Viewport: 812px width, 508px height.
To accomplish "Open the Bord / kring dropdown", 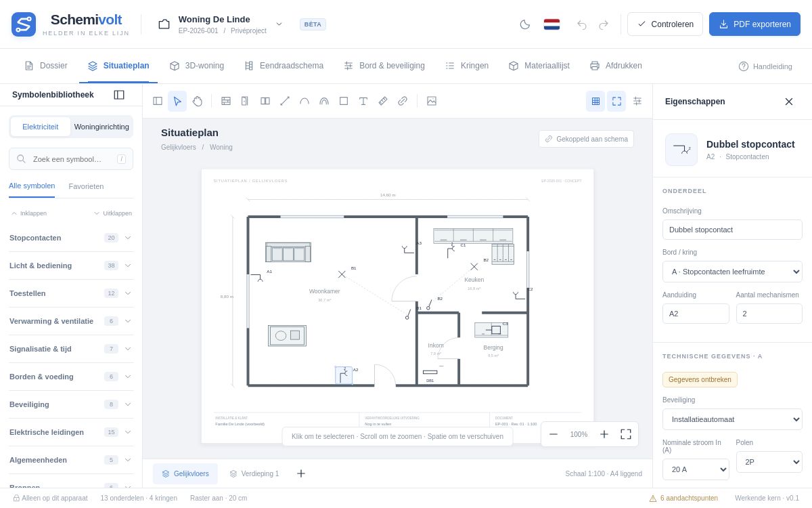I will [x=732, y=272].
